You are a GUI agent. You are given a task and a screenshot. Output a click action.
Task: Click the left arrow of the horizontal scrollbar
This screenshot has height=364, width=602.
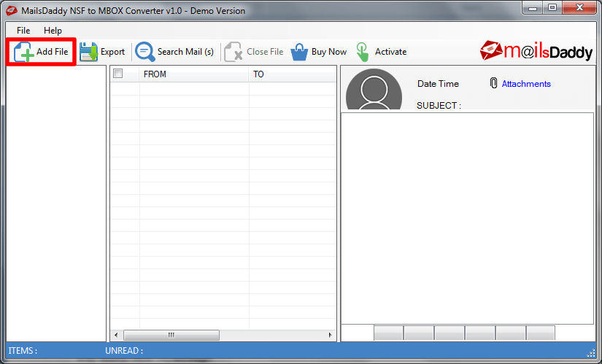(x=116, y=336)
